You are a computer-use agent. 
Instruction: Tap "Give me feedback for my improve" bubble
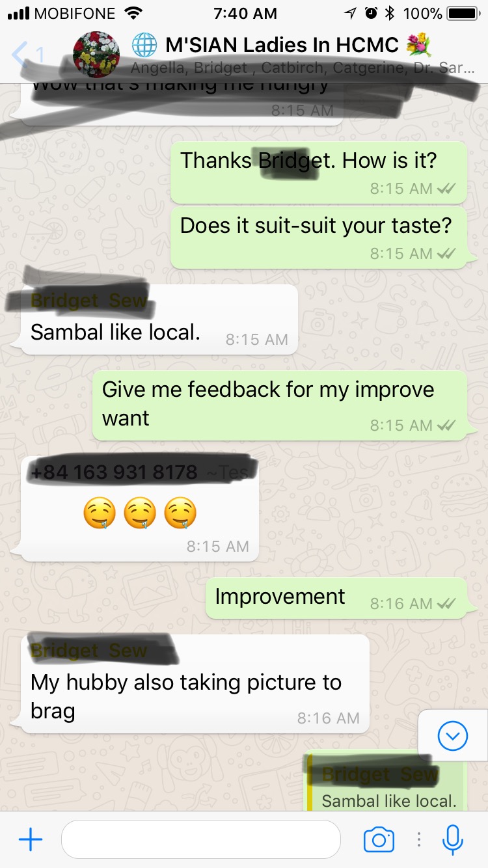(x=280, y=405)
